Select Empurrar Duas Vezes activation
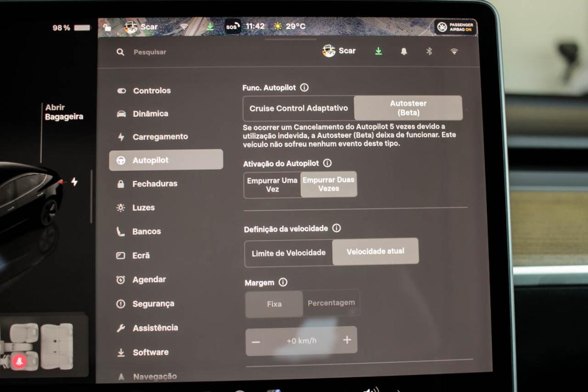 (x=328, y=184)
